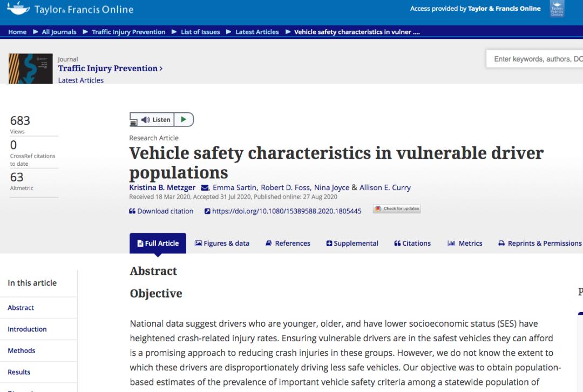View the Metrics tab
Image resolution: width=583 pixels, height=392 pixels.
465,243
